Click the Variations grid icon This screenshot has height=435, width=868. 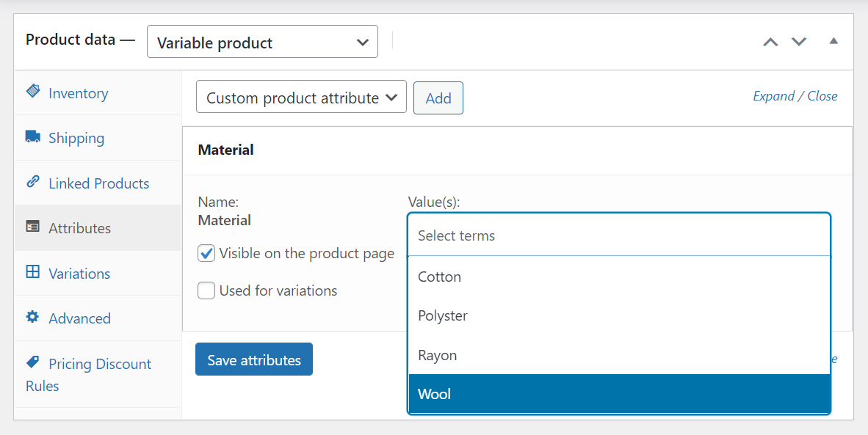point(33,272)
